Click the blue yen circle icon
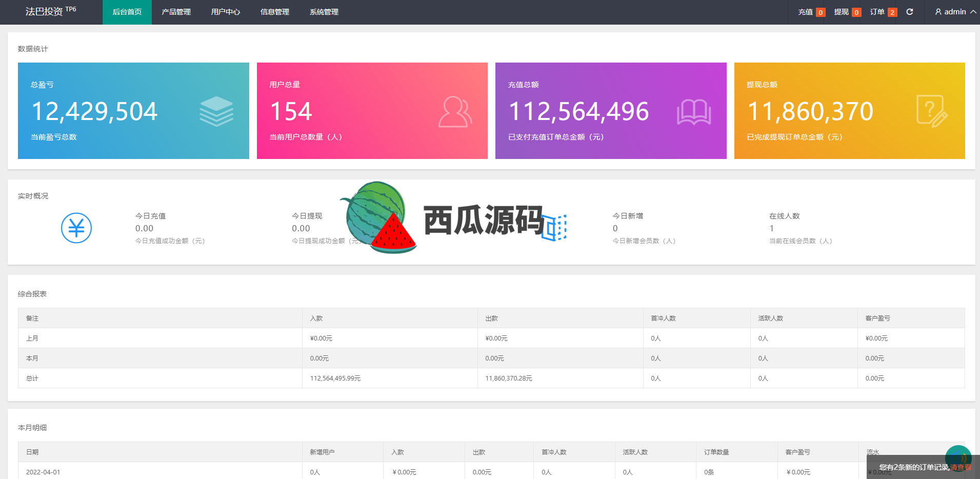The image size is (980, 479). click(x=76, y=228)
